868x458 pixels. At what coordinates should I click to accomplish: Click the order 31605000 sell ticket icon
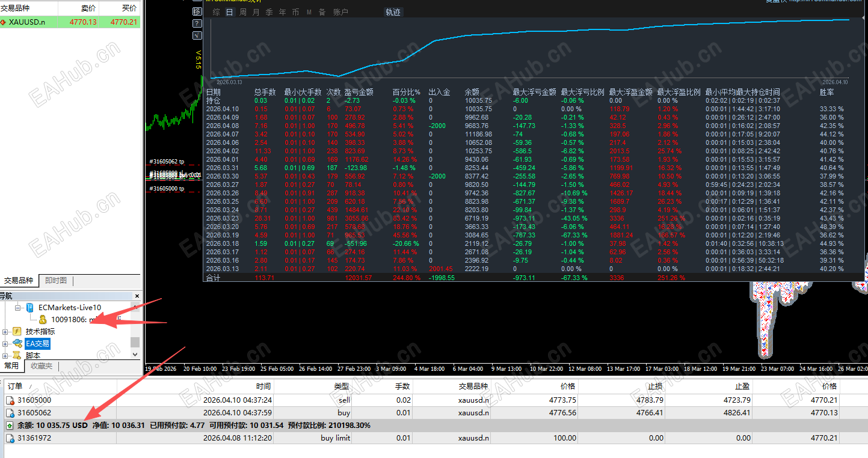click(10, 400)
